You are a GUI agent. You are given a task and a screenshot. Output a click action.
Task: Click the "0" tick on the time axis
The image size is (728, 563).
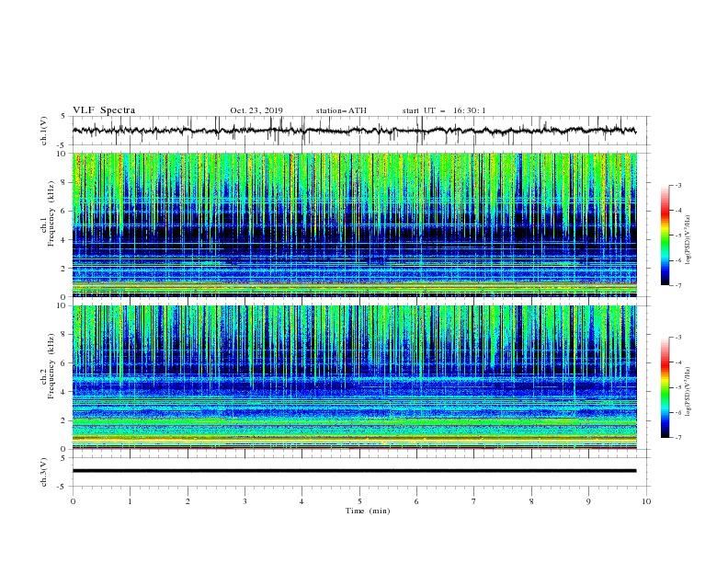pos(73,501)
